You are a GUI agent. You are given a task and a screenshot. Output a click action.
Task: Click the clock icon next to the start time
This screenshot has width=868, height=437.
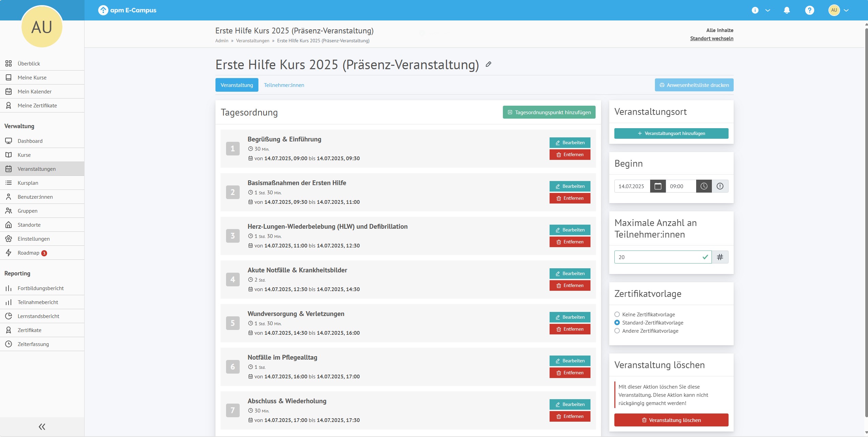click(704, 186)
